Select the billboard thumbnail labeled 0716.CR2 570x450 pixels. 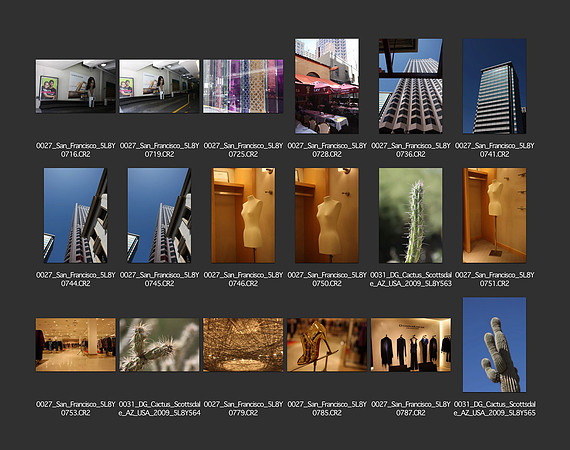pyautogui.click(x=76, y=86)
